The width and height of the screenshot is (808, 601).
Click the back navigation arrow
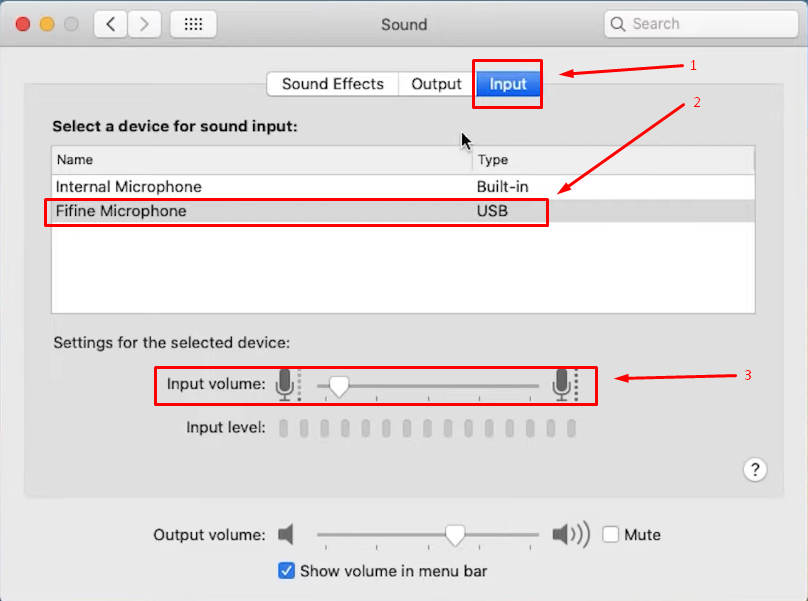pyautogui.click(x=111, y=24)
